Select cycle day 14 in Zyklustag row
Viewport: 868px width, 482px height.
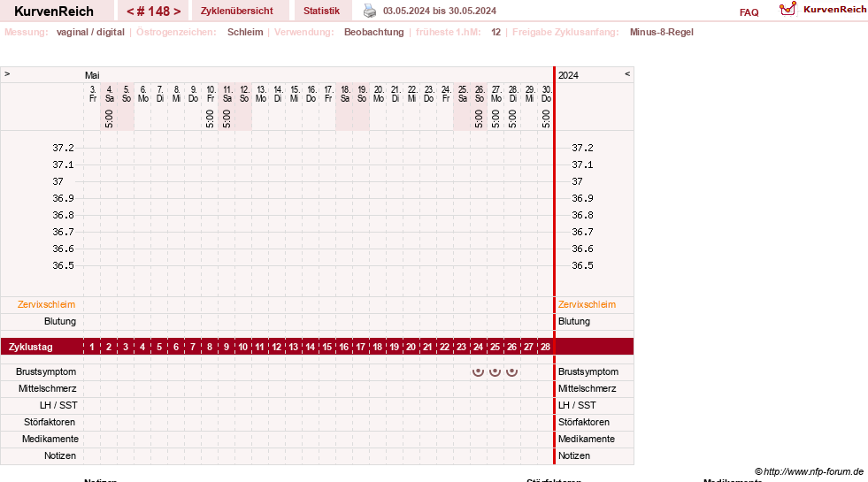[x=310, y=347]
